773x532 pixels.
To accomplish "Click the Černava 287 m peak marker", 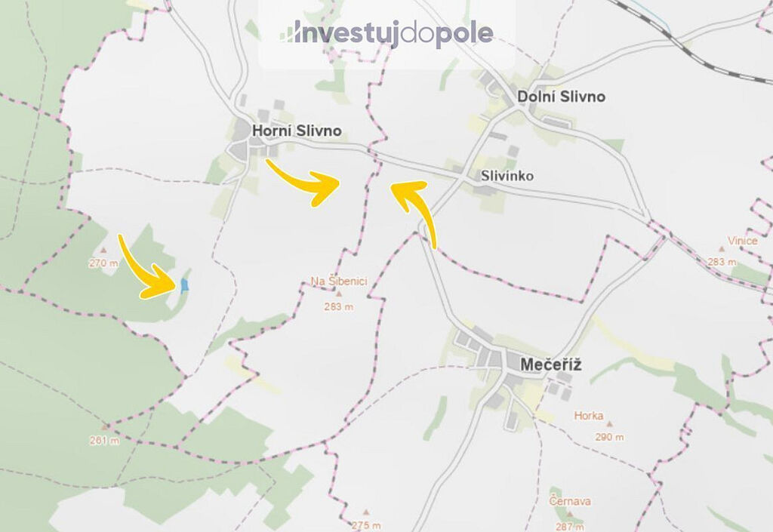I will pyautogui.click(x=569, y=515).
